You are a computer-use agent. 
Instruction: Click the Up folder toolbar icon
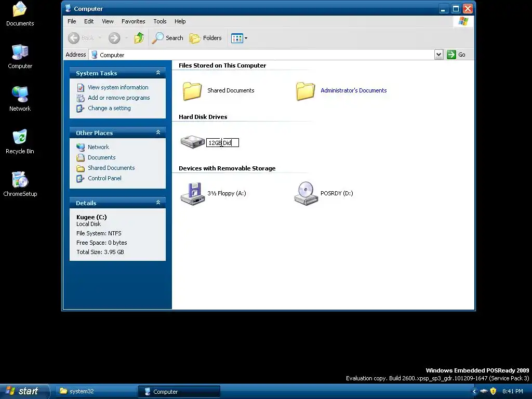pyautogui.click(x=139, y=38)
